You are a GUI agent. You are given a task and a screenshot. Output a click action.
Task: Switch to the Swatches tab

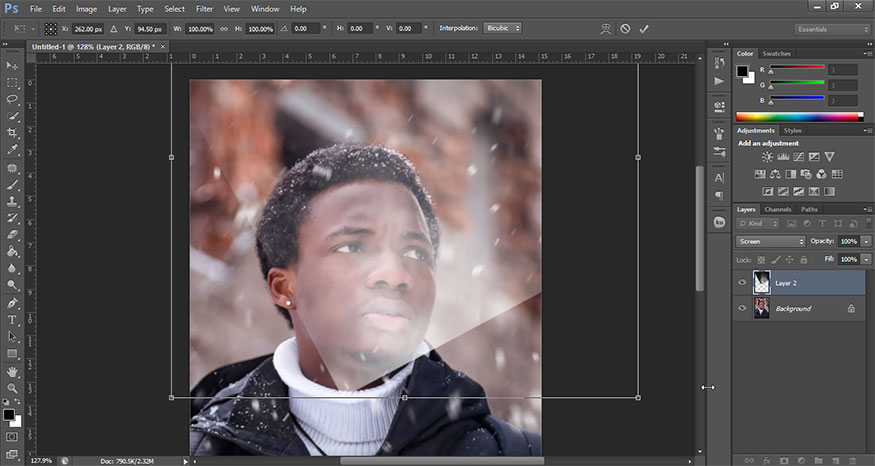(777, 54)
